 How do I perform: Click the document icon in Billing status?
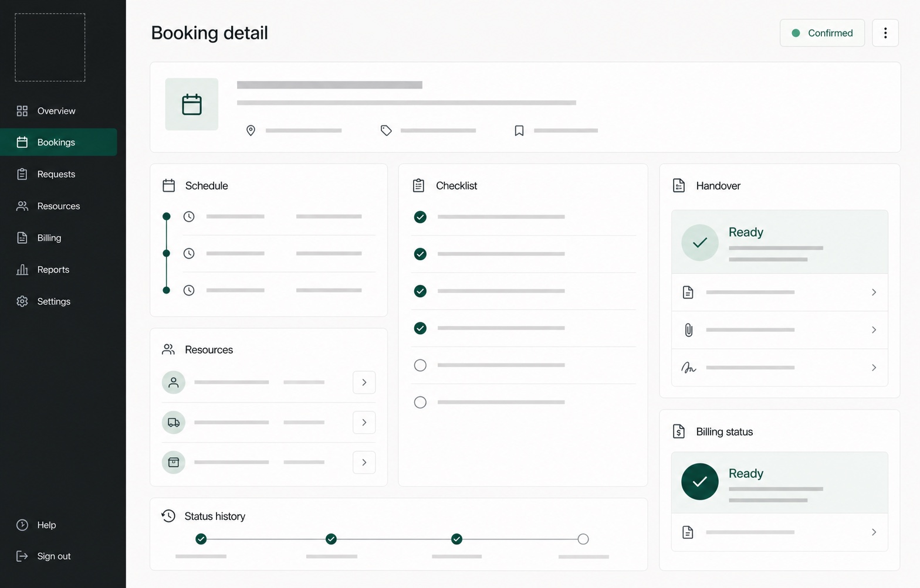688,532
